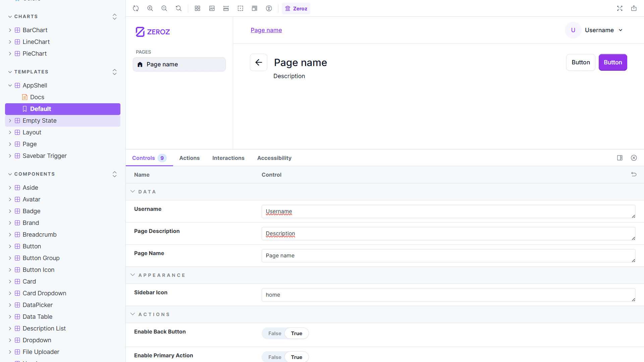This screenshot has width=644, height=362.
Task: Set Enable Primary Action to False
Action: pos(275,357)
